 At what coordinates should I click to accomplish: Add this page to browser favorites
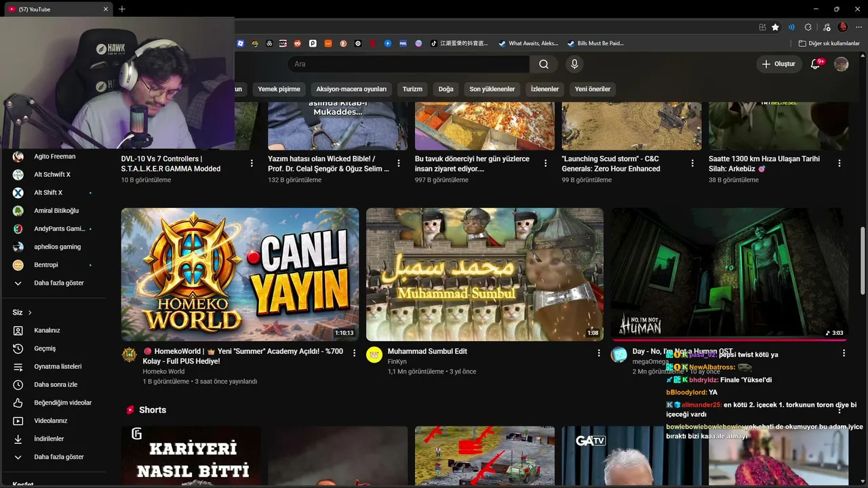(x=775, y=27)
